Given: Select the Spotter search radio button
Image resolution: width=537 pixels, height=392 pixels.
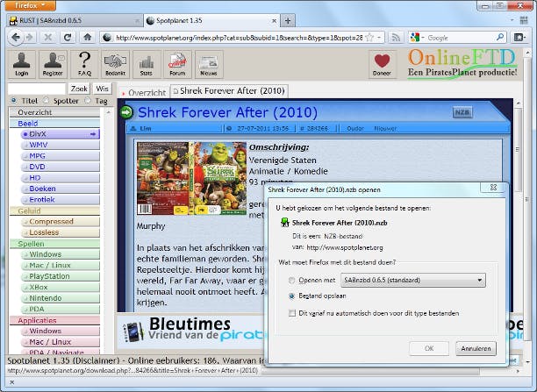Looking at the screenshot, I should pyautogui.click(x=46, y=100).
